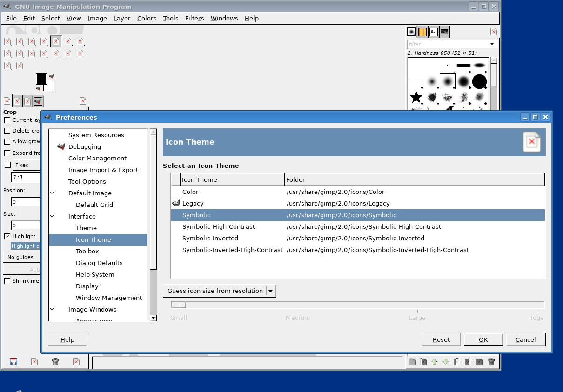
Task: Click the highlighted active tool in the toolbox
Action: (56, 41)
